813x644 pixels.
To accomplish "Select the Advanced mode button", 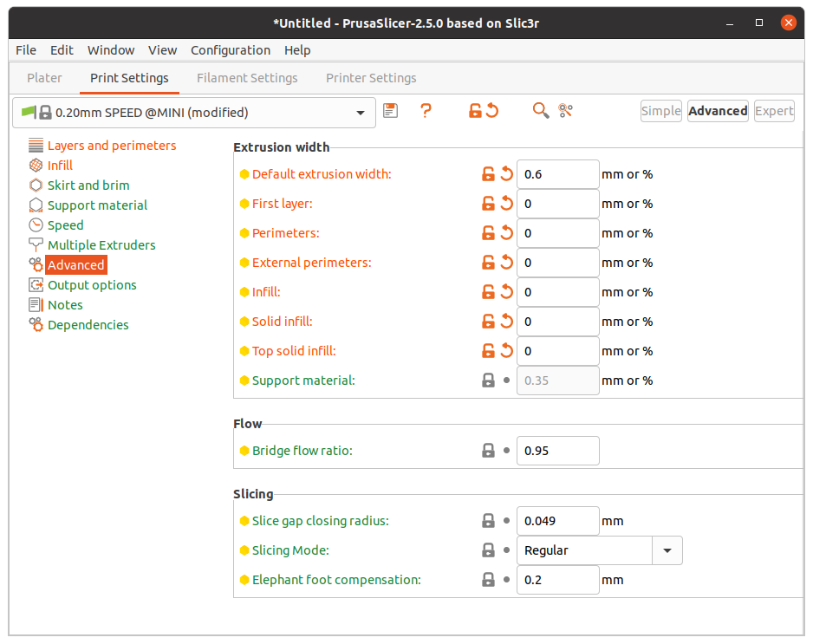I will tap(718, 111).
